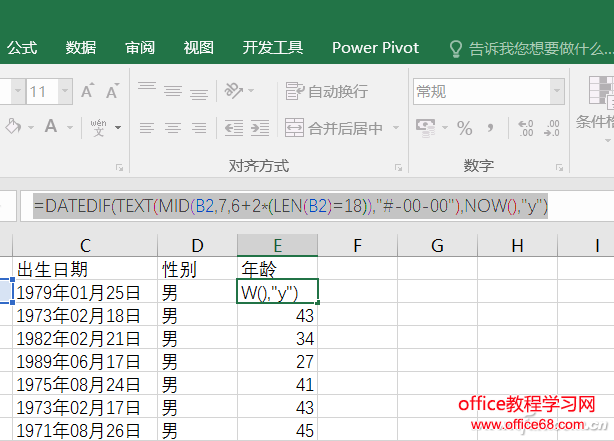This screenshot has width=614, height=441.
Task: Select column C header
Action: (85, 246)
